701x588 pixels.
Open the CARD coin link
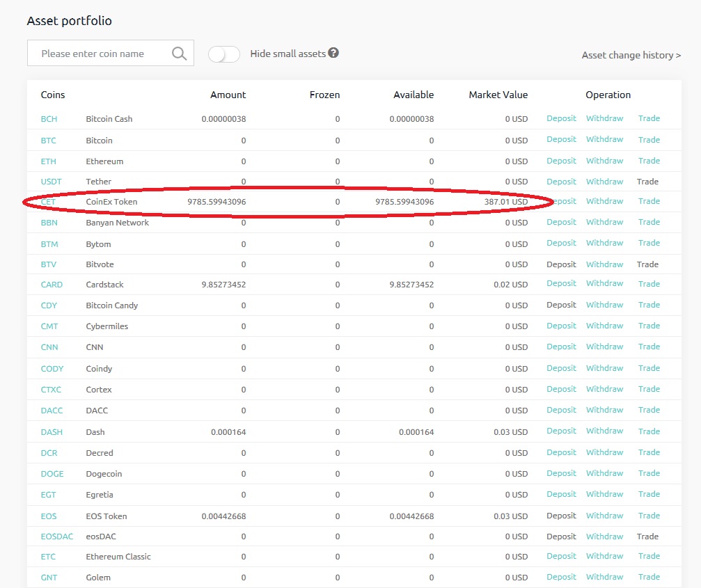[x=52, y=285]
